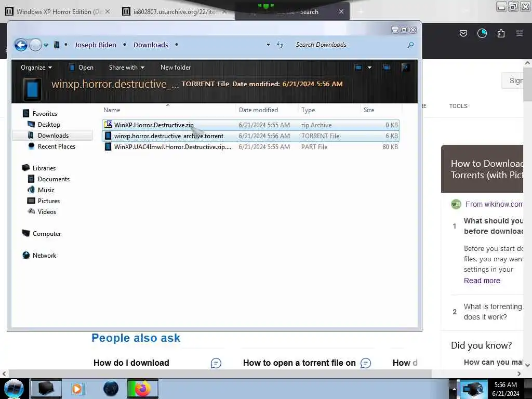Viewport: 532px width, 399px height.
Task: Sort by the Type column header
Action: pyautogui.click(x=329, y=110)
